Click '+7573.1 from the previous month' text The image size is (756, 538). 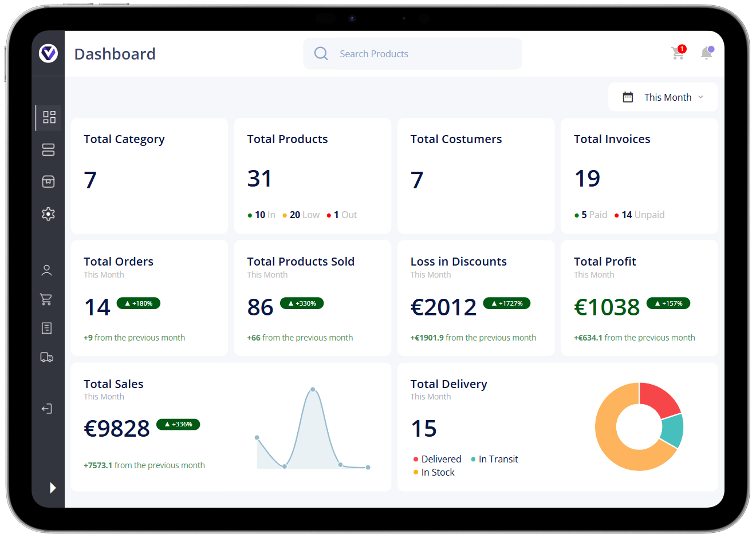pyautogui.click(x=144, y=465)
